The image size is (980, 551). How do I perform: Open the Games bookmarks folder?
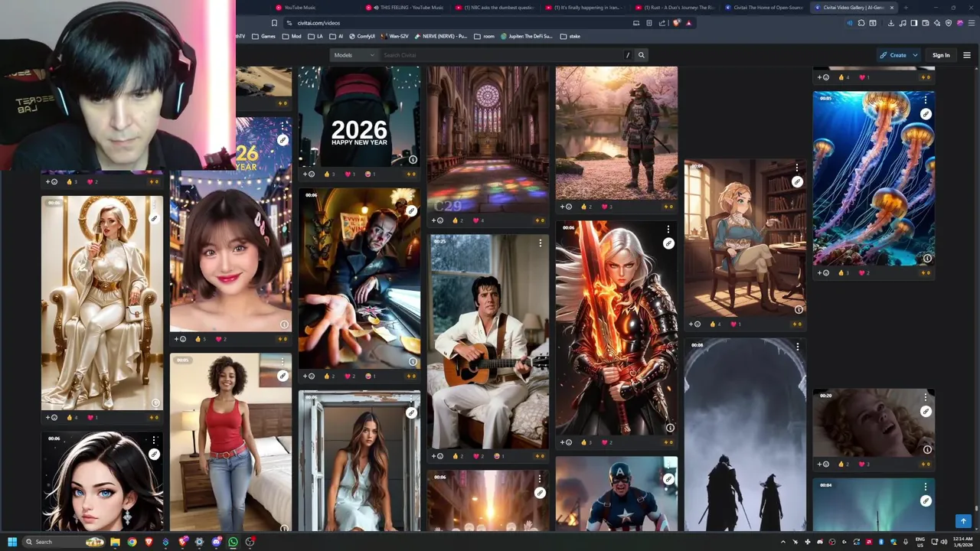coord(264,36)
